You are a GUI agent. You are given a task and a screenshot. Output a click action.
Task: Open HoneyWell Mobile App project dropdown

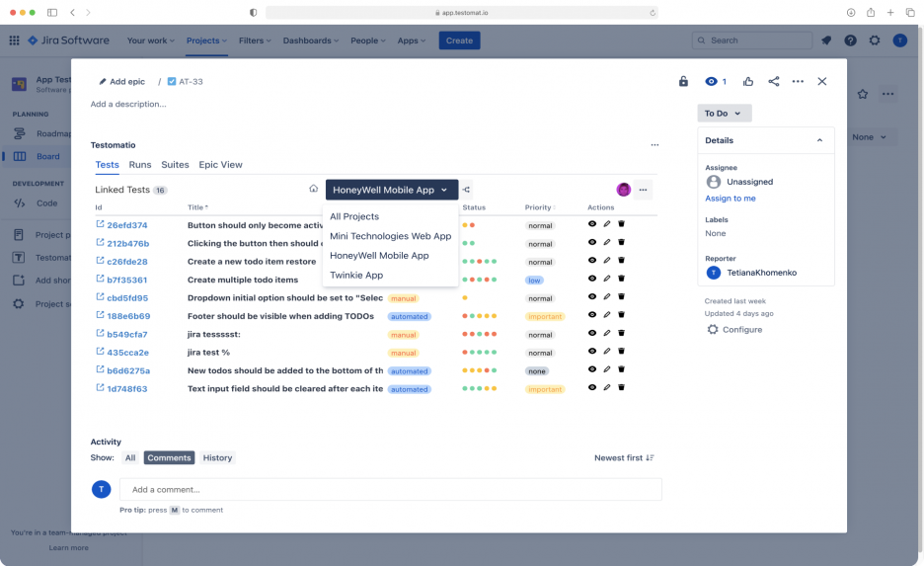pos(392,190)
